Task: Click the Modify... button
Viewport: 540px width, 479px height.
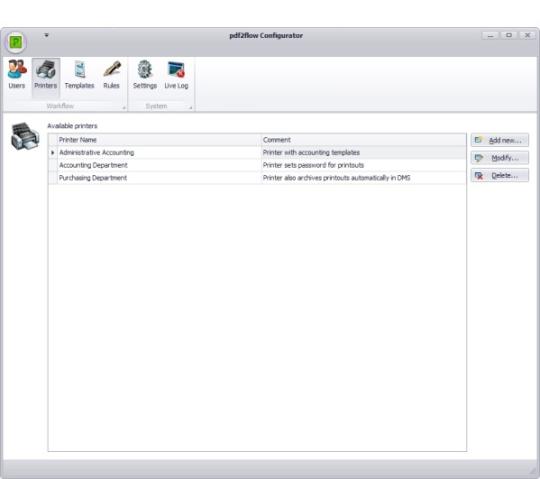Action: (500, 158)
